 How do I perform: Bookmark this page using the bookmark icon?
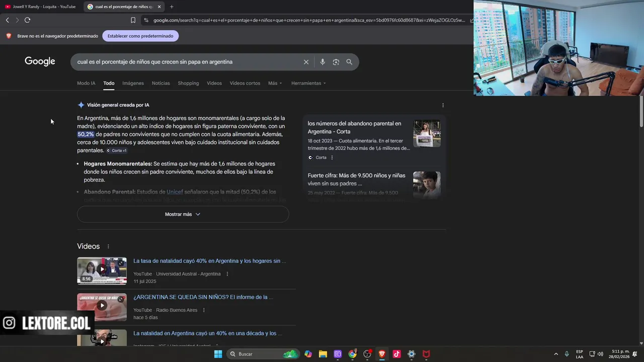(133, 20)
